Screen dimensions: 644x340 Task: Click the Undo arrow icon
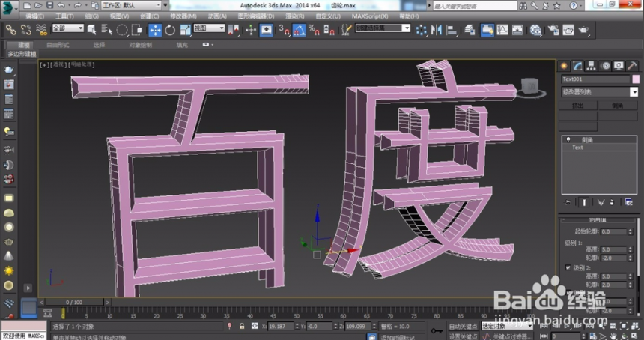pyautogui.click(x=61, y=6)
